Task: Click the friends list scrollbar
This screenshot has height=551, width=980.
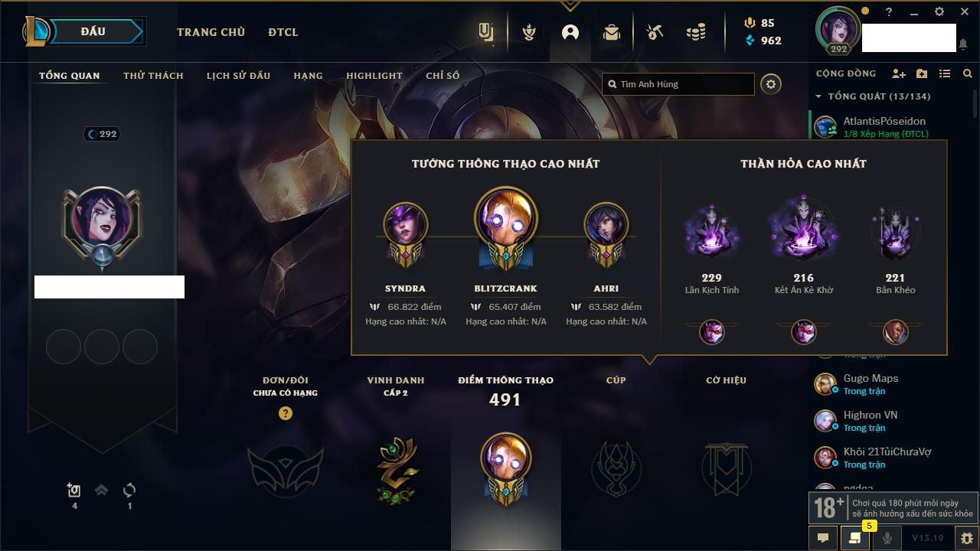Action: click(x=975, y=103)
